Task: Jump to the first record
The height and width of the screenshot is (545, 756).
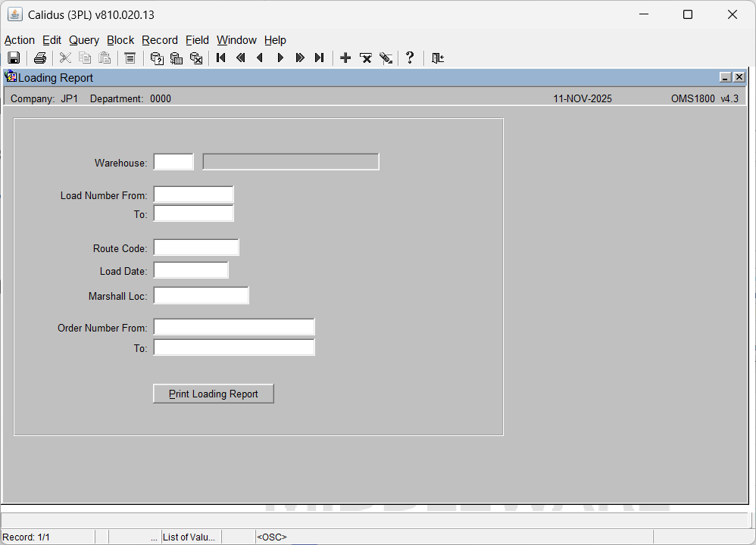Action: (221, 58)
